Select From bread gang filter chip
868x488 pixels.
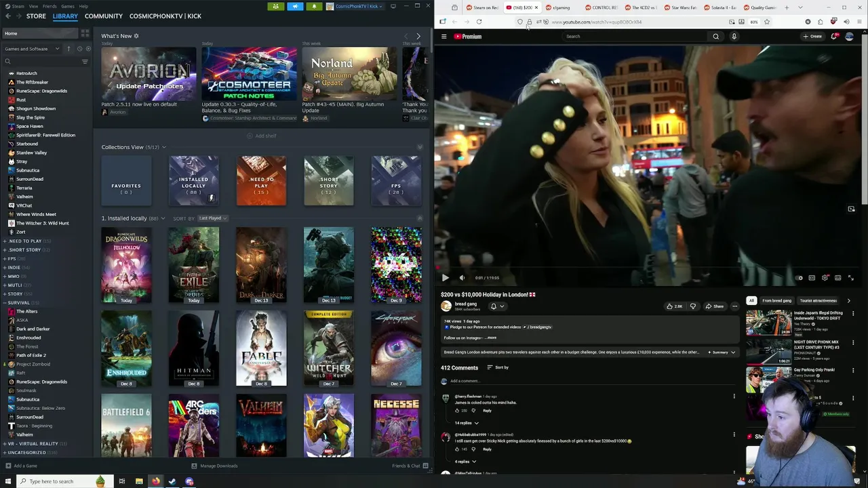(776, 301)
